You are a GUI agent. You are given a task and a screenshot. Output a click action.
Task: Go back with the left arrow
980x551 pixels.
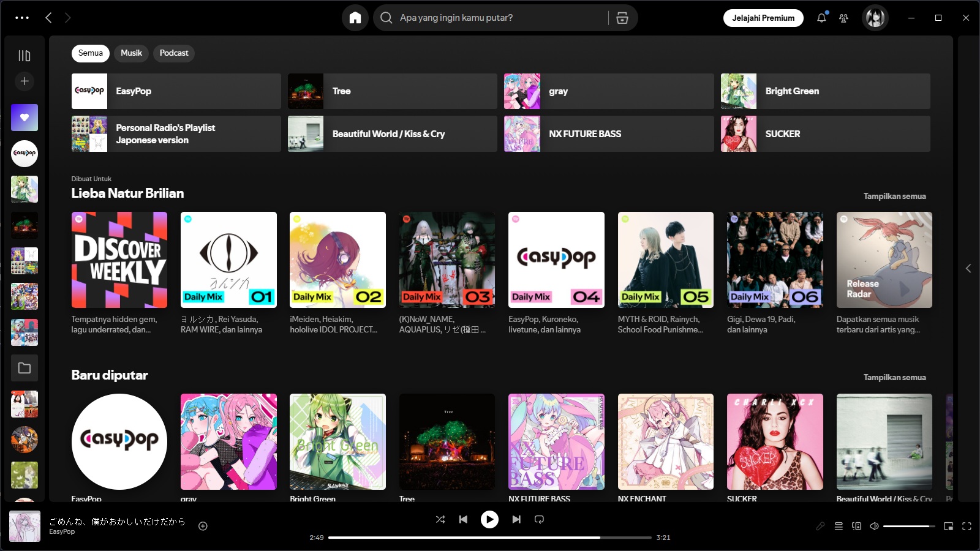(48, 18)
